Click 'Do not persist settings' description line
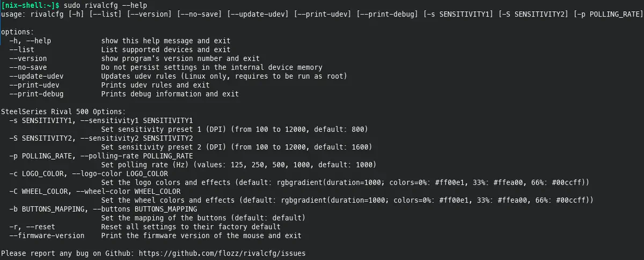This screenshot has height=260, width=644. click(211, 68)
